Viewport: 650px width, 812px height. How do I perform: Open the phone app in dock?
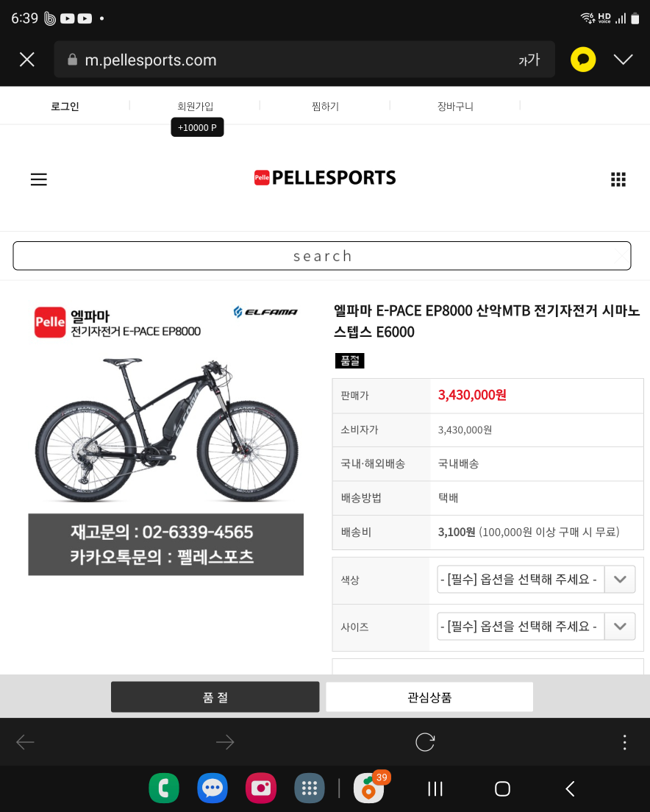tap(164, 788)
